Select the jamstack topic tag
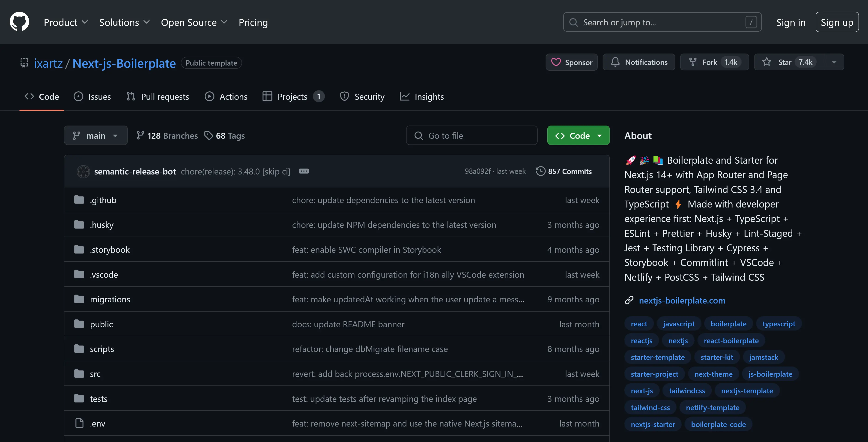This screenshot has height=442, width=868. click(763, 357)
